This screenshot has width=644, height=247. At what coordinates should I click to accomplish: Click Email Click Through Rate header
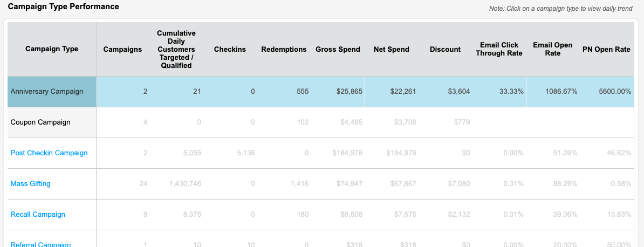[x=499, y=49]
